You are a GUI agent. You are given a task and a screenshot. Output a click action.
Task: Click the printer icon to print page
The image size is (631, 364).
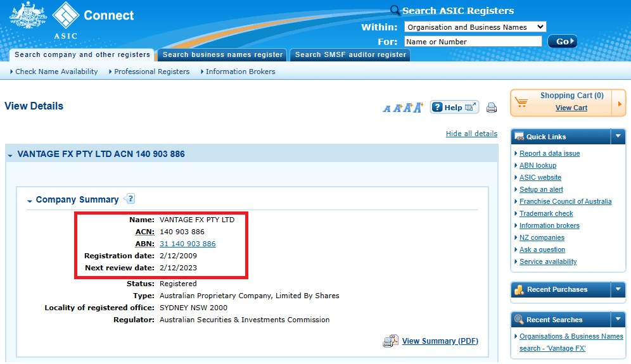[x=492, y=108]
